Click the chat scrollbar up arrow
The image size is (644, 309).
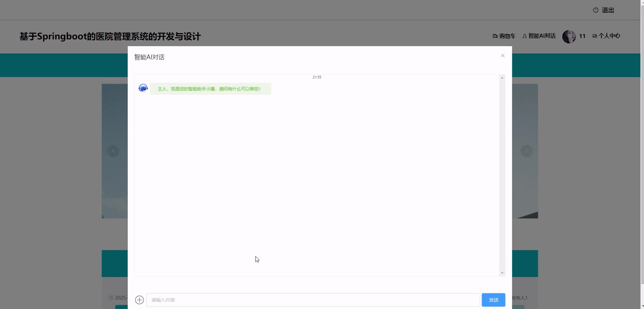pyautogui.click(x=502, y=78)
